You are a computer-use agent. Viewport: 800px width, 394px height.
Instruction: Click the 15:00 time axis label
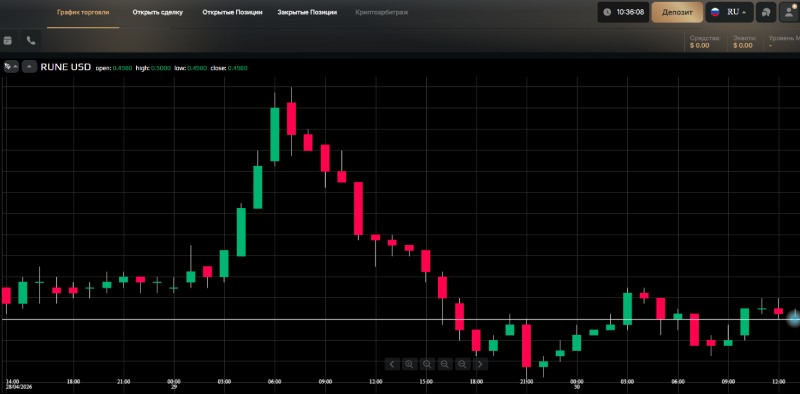coord(426,382)
